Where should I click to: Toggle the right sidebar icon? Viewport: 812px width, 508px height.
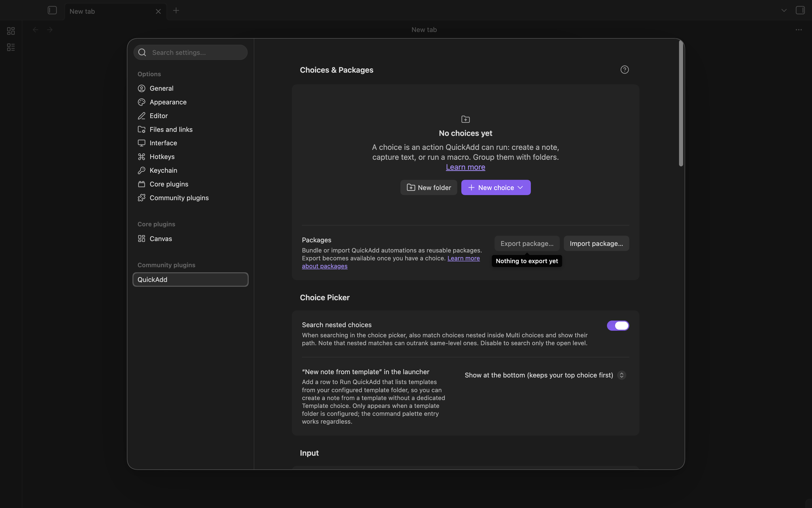[x=800, y=10]
